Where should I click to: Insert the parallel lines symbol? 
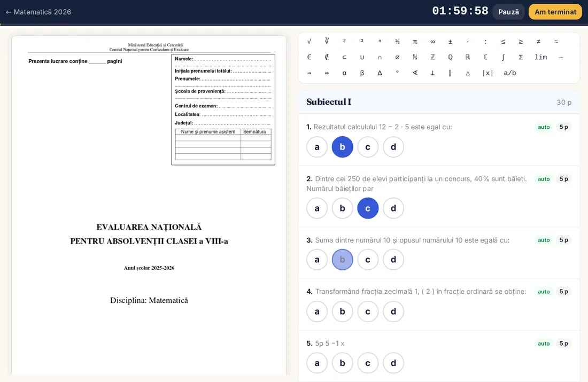click(450, 73)
